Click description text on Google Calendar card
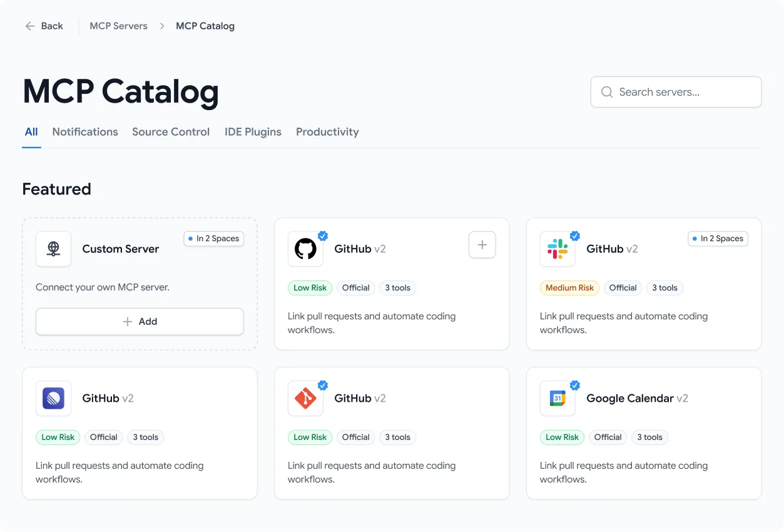Screen dimensions: 784x532 point(624,473)
